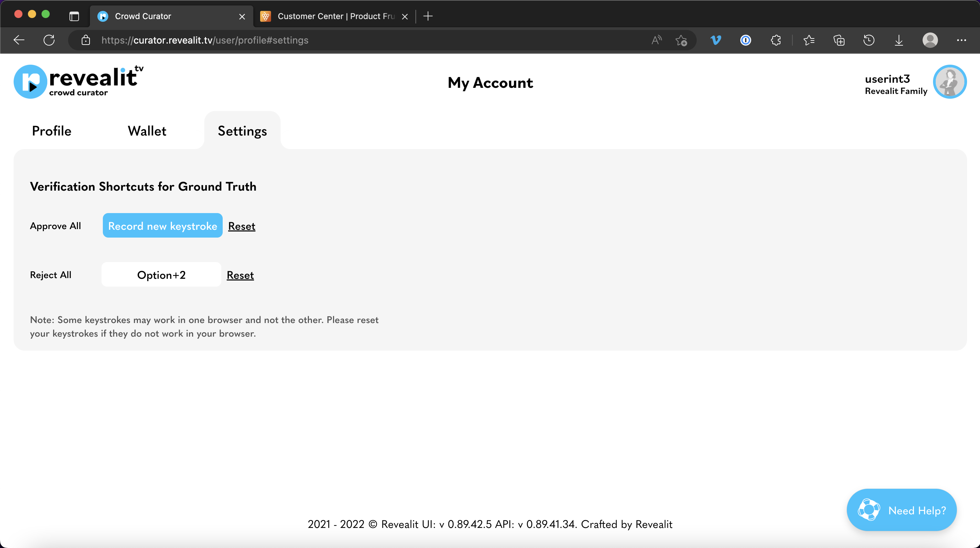Image resolution: width=980 pixels, height=548 pixels.
Task: Open browser Extensions puzzle icon
Action: click(776, 40)
